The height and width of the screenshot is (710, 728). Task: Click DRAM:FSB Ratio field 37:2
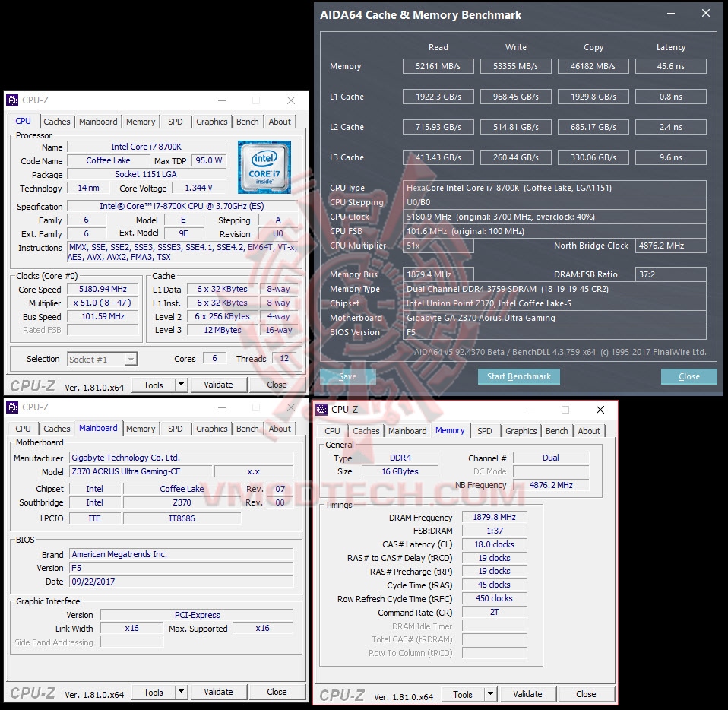(670, 274)
